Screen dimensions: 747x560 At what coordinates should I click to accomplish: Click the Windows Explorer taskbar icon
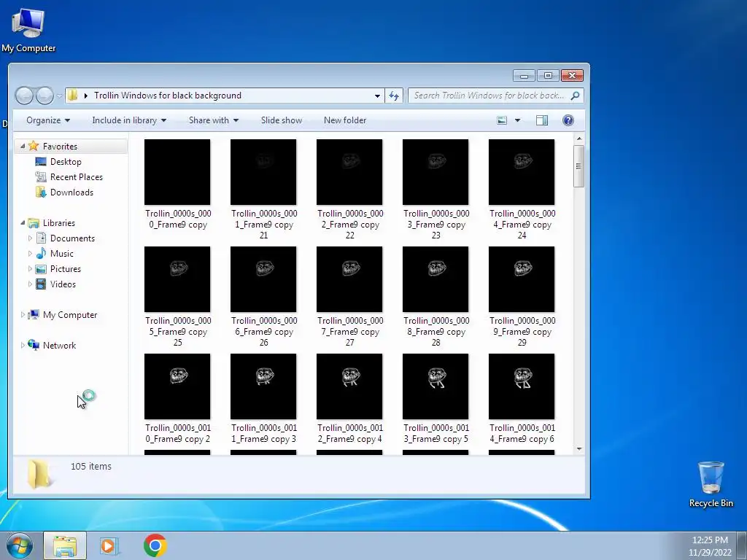(x=65, y=545)
